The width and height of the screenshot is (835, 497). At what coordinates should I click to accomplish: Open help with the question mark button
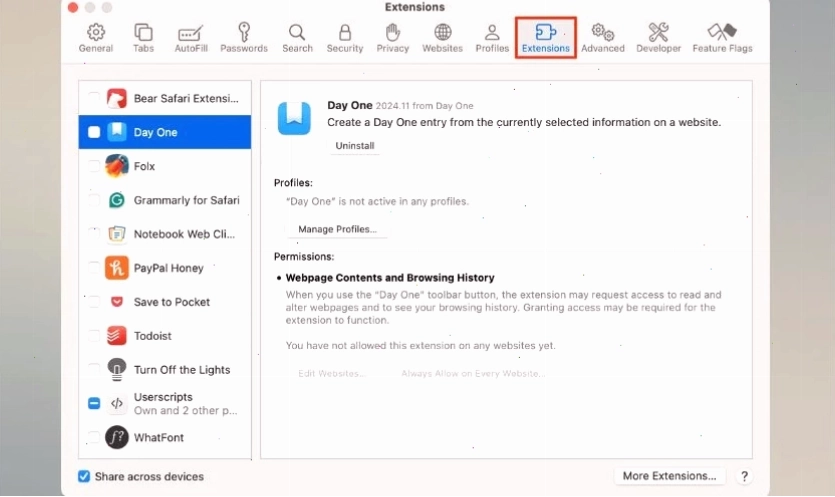click(744, 476)
